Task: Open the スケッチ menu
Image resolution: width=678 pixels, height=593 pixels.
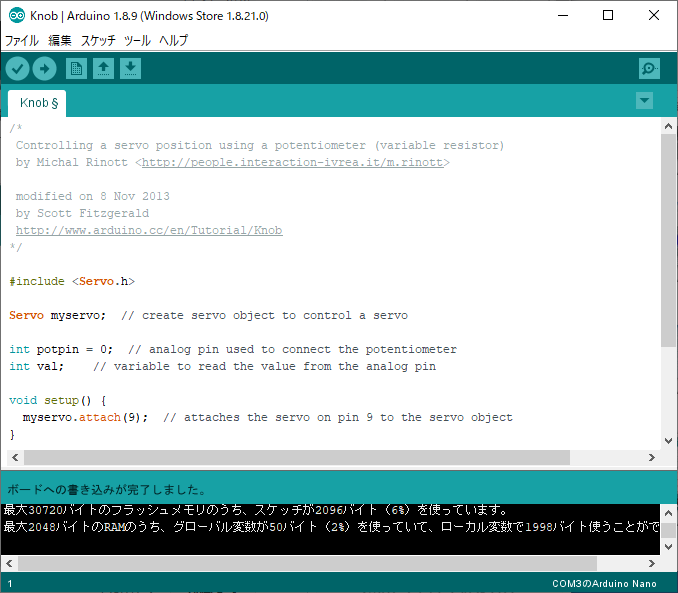Action: click(x=98, y=41)
